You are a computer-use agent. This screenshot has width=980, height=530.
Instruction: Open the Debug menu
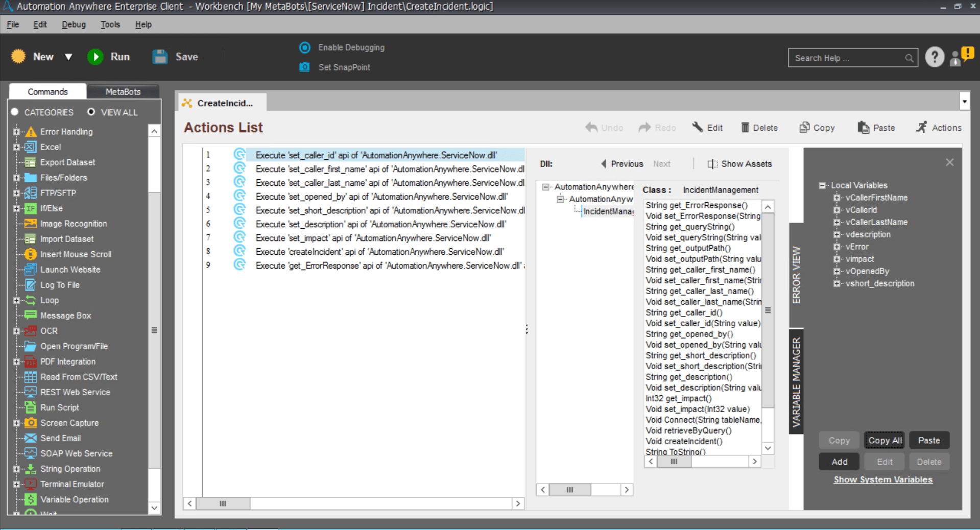click(x=74, y=25)
